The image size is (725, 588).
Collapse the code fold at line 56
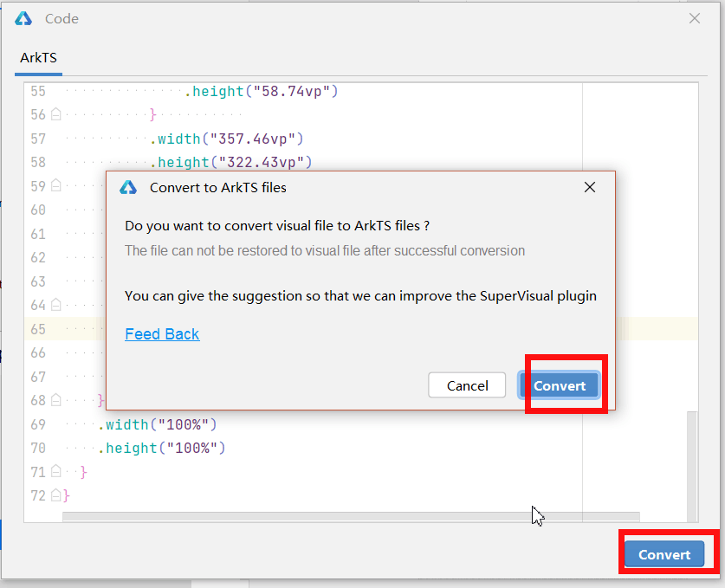(56, 114)
